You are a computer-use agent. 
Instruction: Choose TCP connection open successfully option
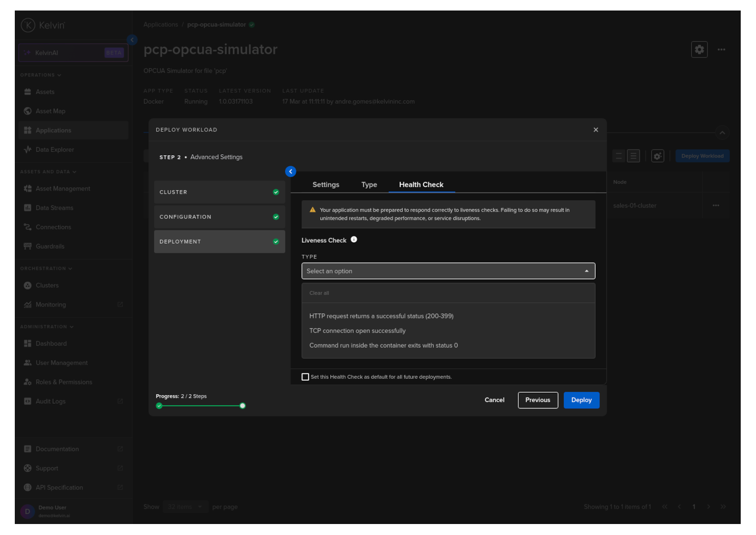click(x=357, y=331)
